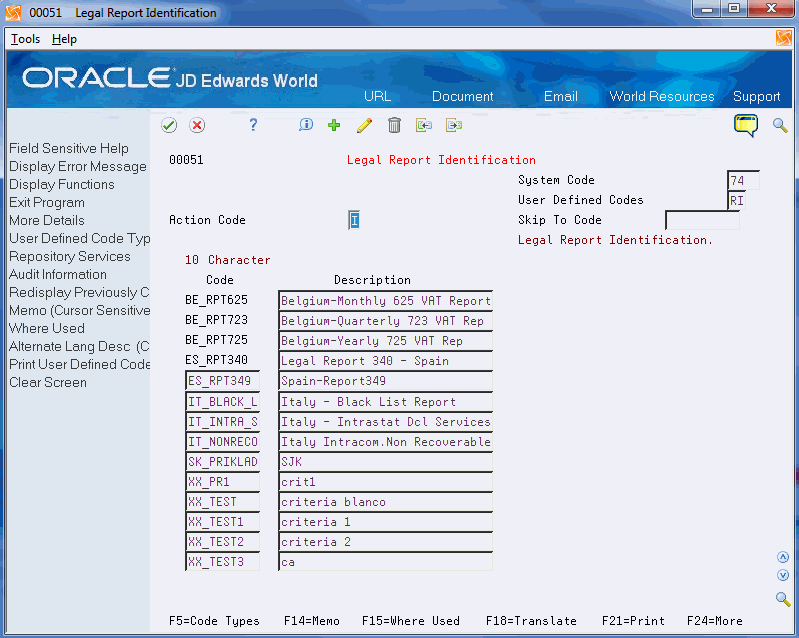The width and height of the screenshot is (799, 638).
Task: Select Field Sensitive Help
Action: click(x=69, y=148)
